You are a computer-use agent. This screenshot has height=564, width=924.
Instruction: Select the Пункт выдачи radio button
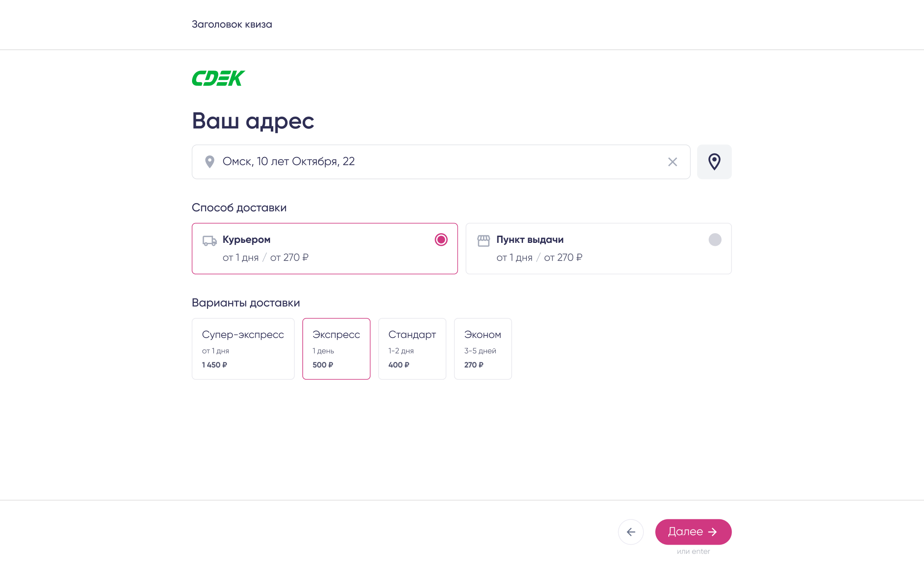pos(715,240)
